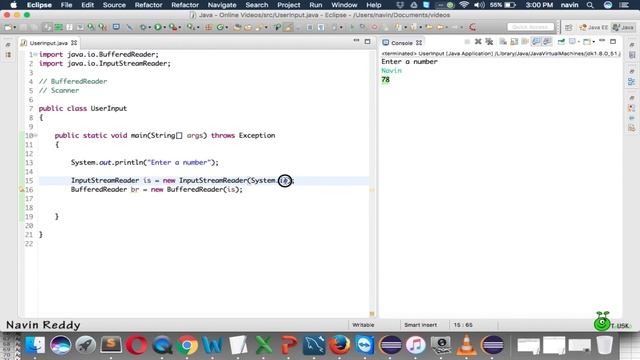
Task: Minimize the editor area
Action: tap(356, 41)
